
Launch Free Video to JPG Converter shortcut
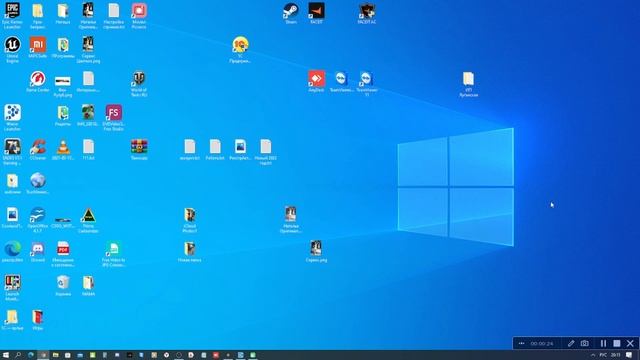pyautogui.click(x=113, y=254)
